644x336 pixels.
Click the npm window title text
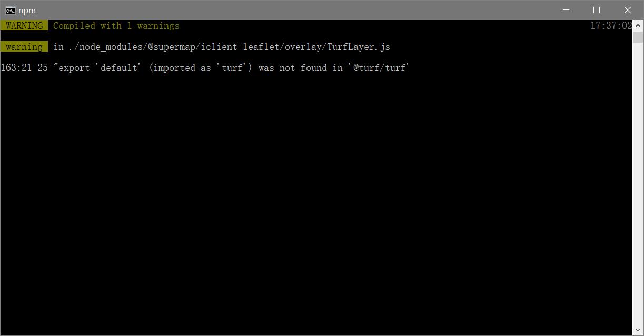pyautogui.click(x=27, y=11)
